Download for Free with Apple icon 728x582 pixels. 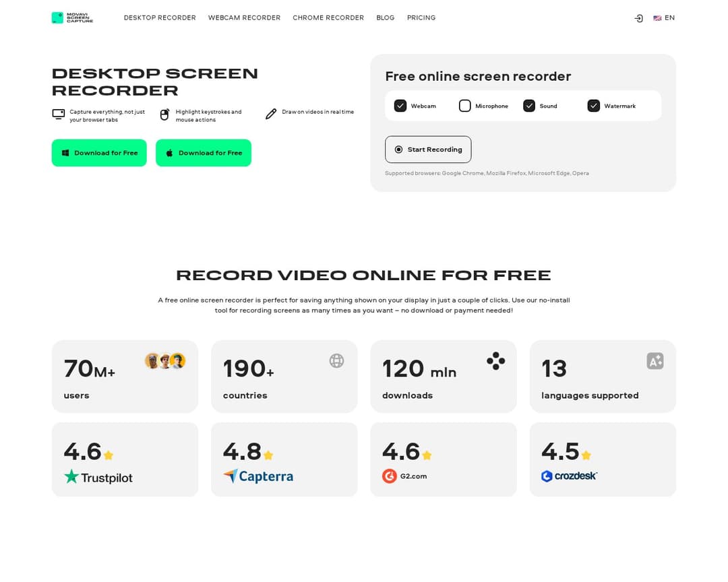(x=204, y=153)
